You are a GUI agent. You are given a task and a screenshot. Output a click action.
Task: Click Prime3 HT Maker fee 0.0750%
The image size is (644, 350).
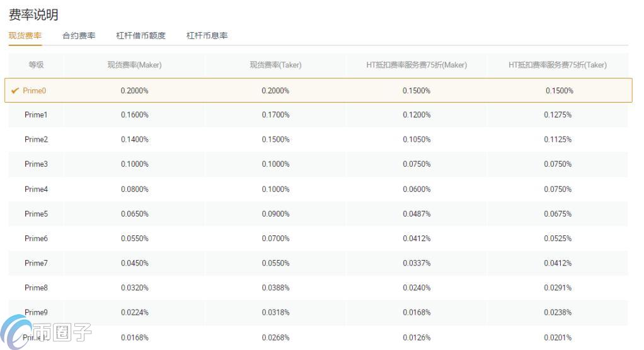pos(417,164)
